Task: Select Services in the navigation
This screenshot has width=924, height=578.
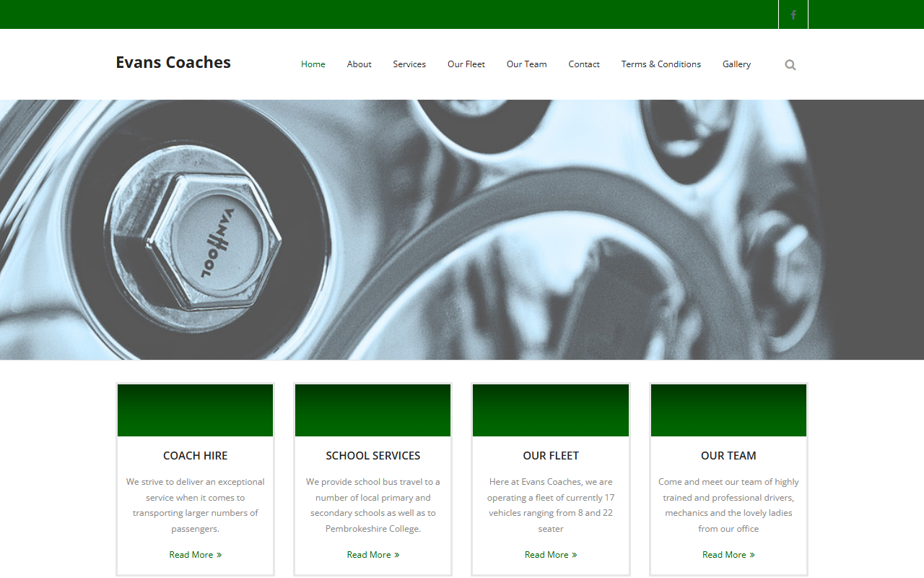Action: coord(409,64)
